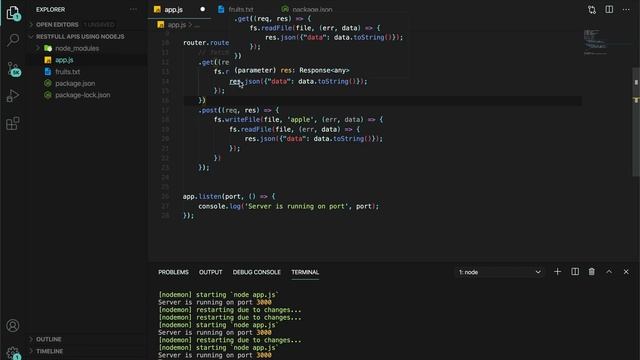Open the Debug Console panel tab
The width and height of the screenshot is (640, 360).
(256, 272)
